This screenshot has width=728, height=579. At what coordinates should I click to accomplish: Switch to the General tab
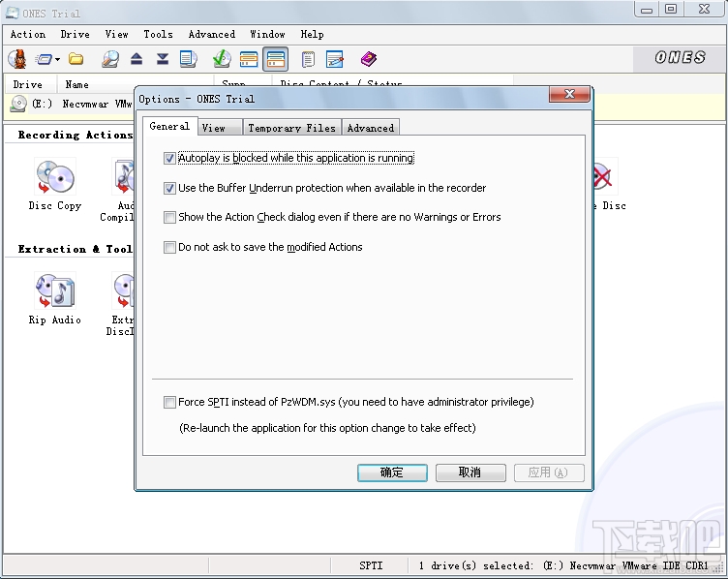tap(170, 126)
